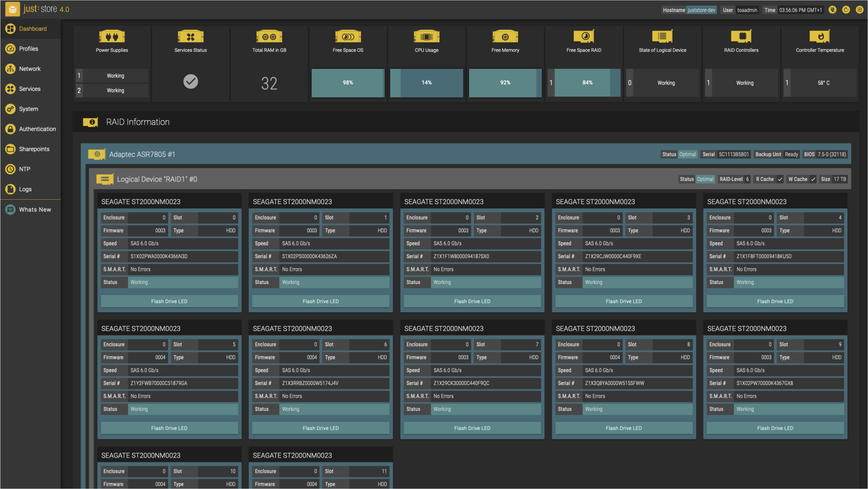868x489 pixels.
Task: Click controller serial 5C1113B5B01
Action: pos(734,154)
